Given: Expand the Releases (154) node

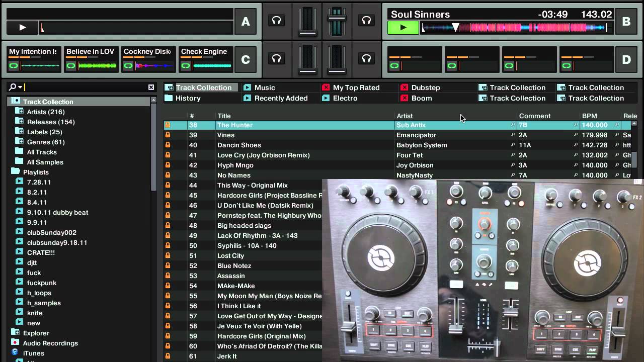Looking at the screenshot, I should coord(19,122).
